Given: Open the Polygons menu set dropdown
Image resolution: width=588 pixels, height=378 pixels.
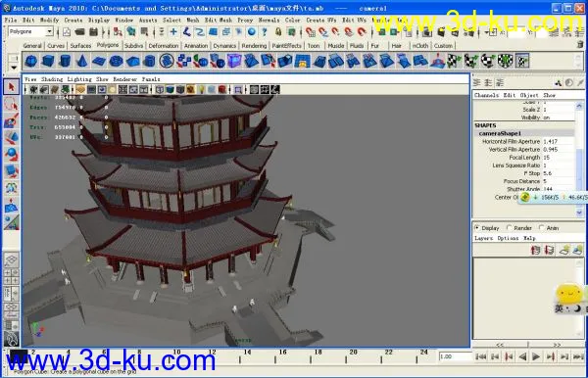Looking at the screenshot, I should 30,32.
